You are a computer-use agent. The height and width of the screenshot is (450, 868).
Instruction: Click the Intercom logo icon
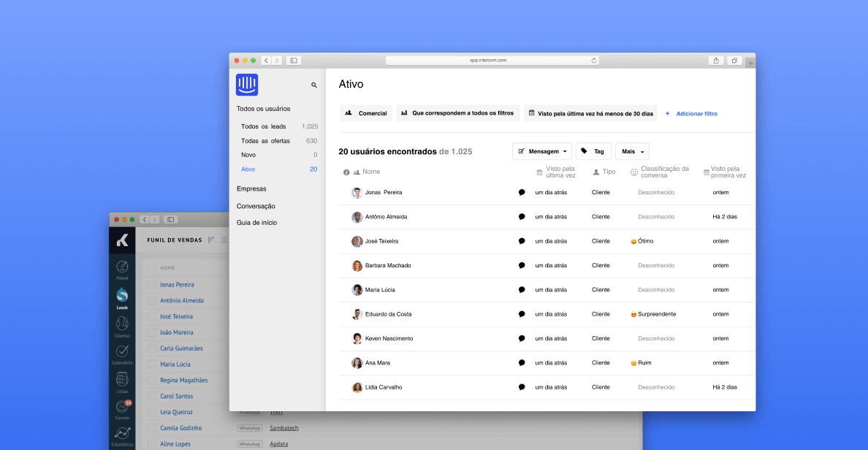point(247,85)
